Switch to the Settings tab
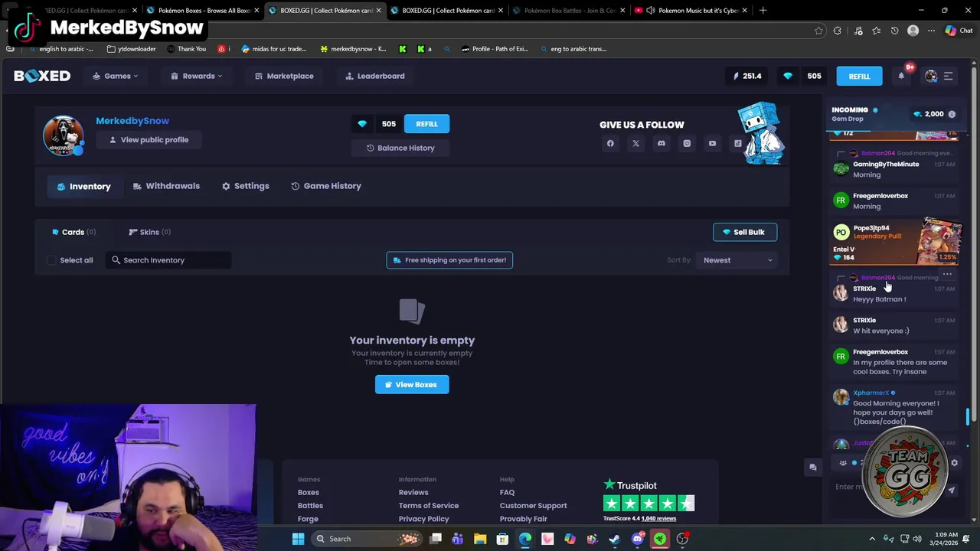980x551 pixels. coord(246,186)
